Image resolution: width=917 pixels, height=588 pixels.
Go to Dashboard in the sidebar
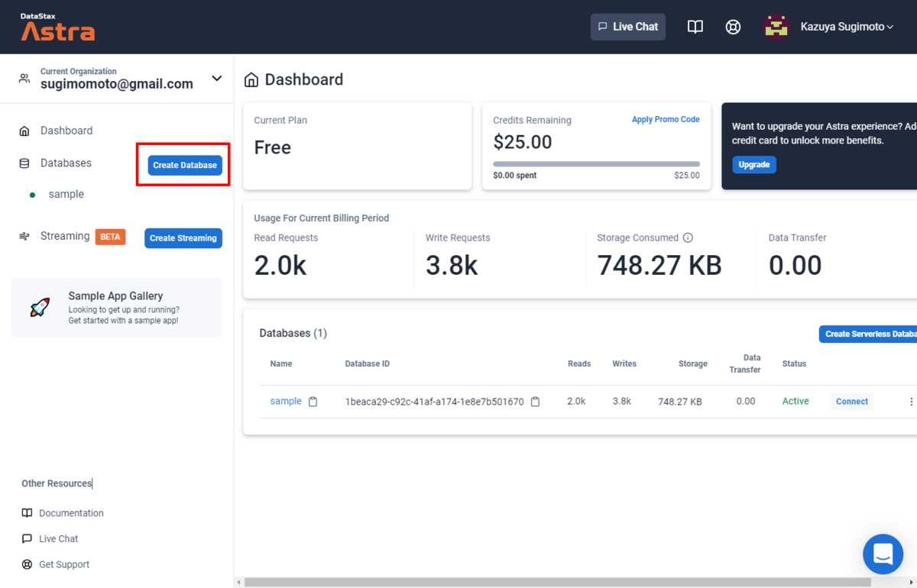[66, 131]
